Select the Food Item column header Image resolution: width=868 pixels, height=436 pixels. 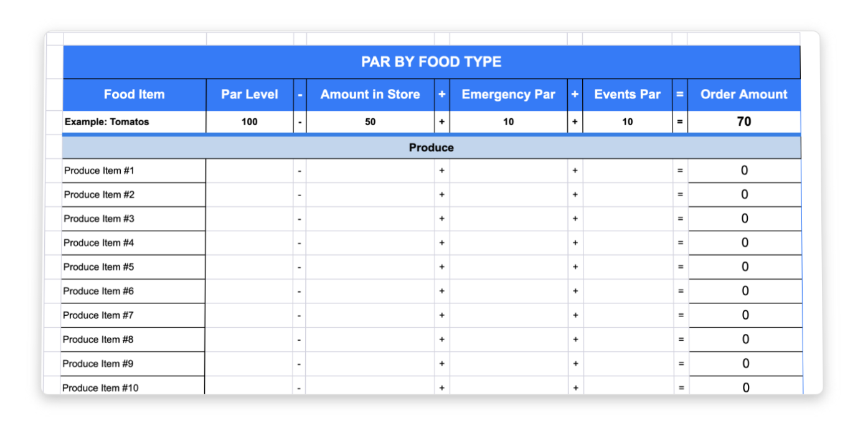(134, 95)
